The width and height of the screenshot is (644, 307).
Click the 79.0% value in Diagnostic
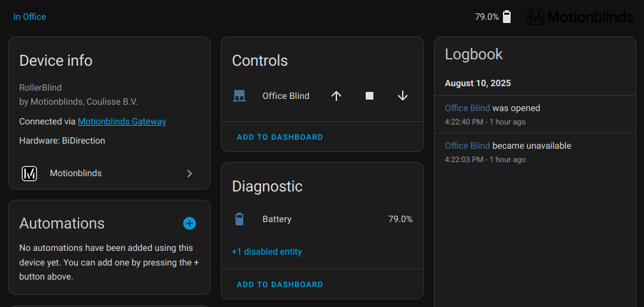click(400, 219)
